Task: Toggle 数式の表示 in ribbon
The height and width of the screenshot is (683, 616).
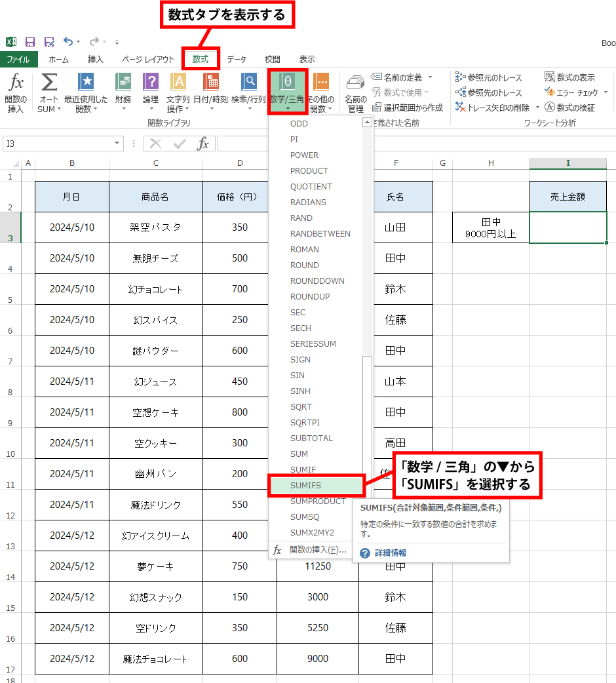Action: point(570,77)
